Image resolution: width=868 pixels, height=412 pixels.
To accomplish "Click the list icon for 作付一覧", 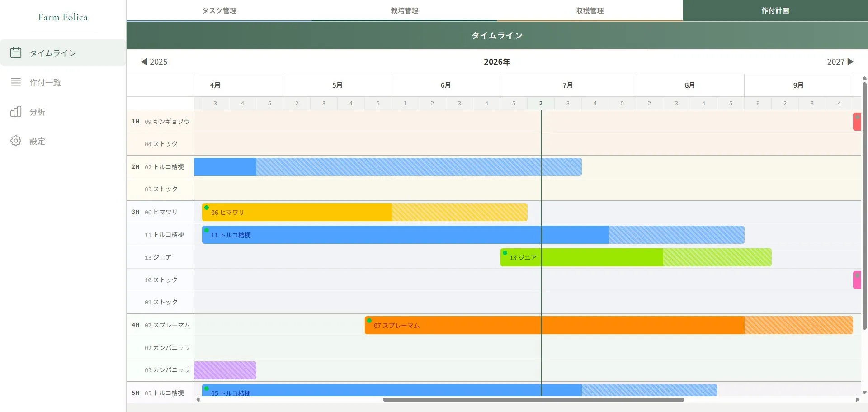I will coord(16,82).
